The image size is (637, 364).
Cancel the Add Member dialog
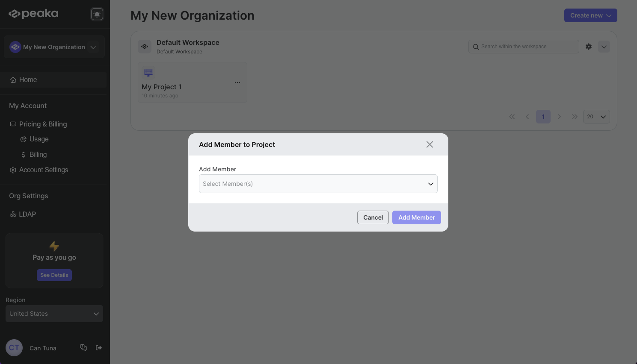373,217
